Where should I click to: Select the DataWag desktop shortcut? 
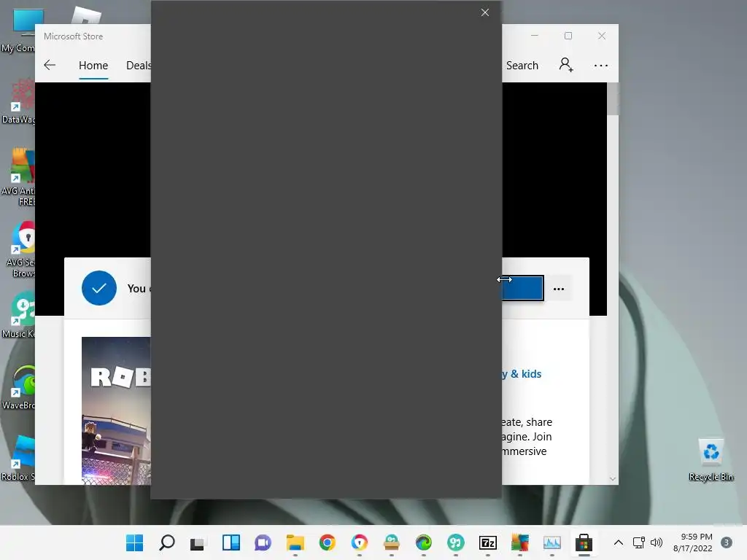[x=18, y=101]
